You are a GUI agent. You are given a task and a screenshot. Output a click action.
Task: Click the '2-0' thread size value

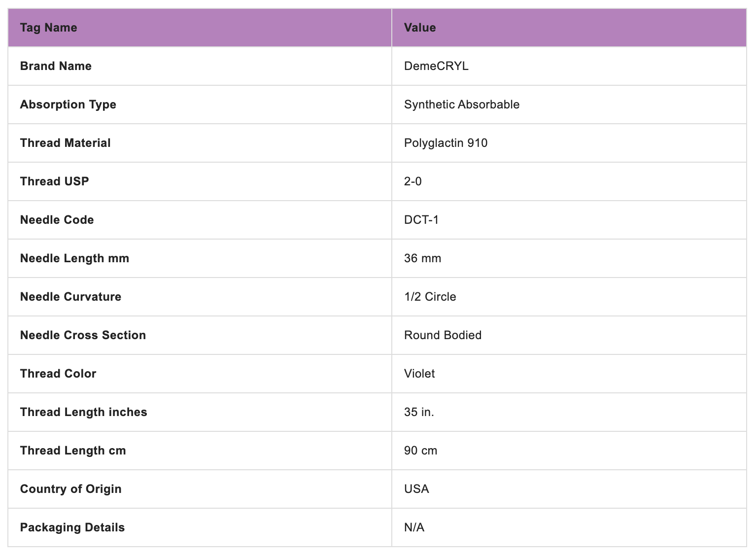(x=412, y=181)
